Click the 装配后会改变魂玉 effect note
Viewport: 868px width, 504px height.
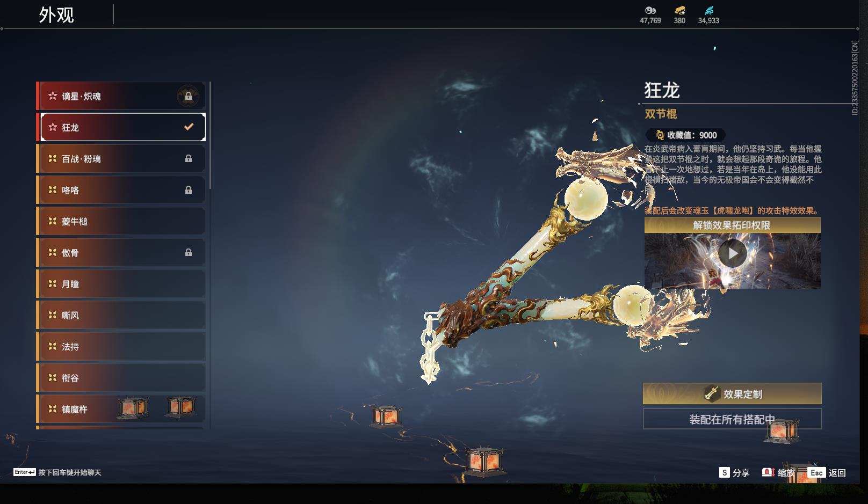[733, 210]
